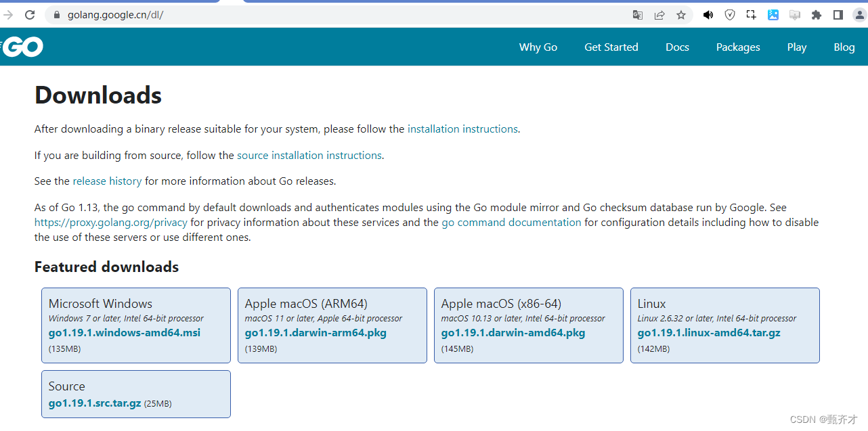Screen dimensions: 868x431
Task: Click the share page icon
Action: pos(659,15)
